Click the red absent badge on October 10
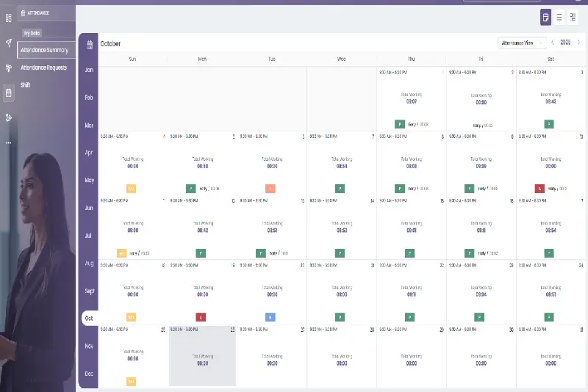This screenshot has width=588, height=392. [x=539, y=189]
